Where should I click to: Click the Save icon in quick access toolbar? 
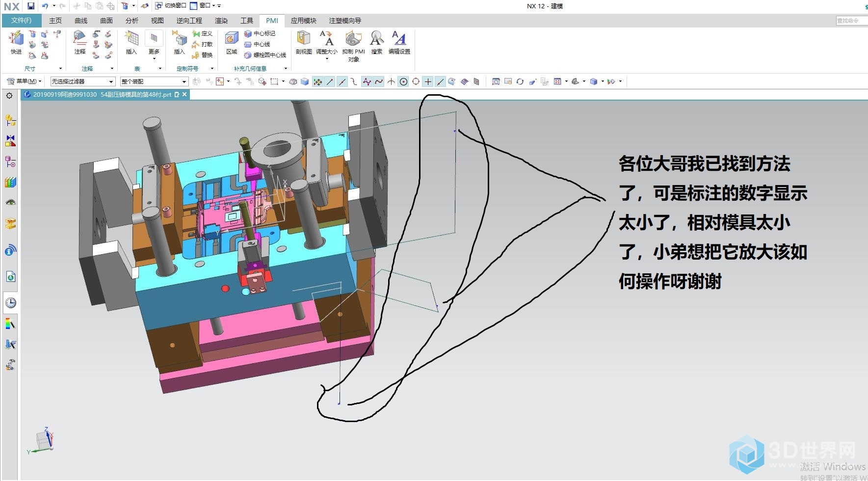[x=31, y=6]
